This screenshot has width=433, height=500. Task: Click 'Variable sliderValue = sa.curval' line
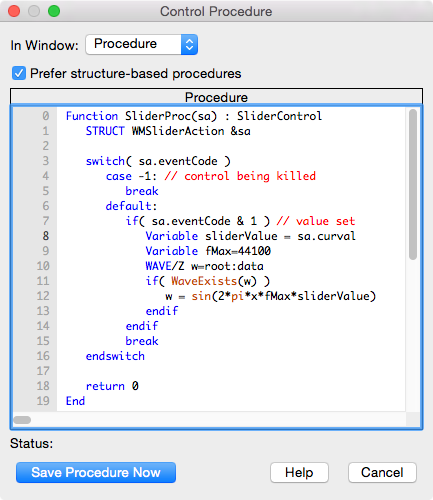coord(250,236)
